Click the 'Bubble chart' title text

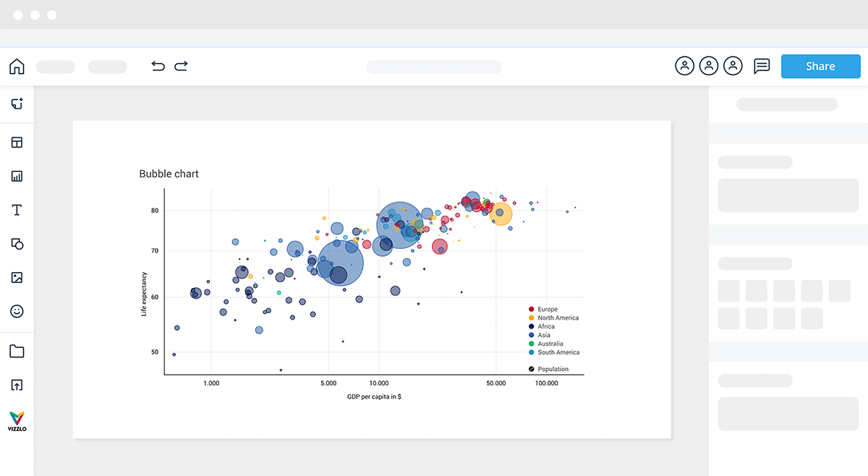point(169,174)
